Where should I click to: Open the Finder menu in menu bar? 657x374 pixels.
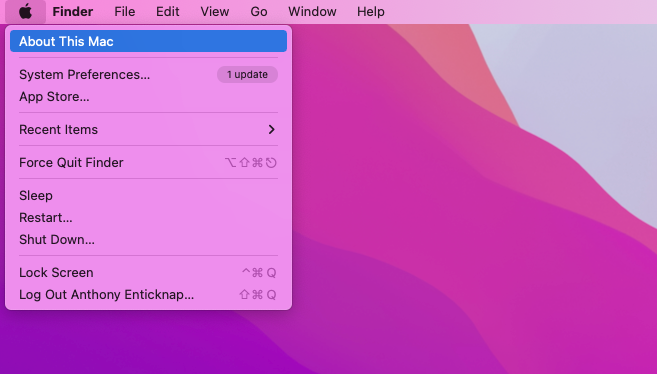72,11
